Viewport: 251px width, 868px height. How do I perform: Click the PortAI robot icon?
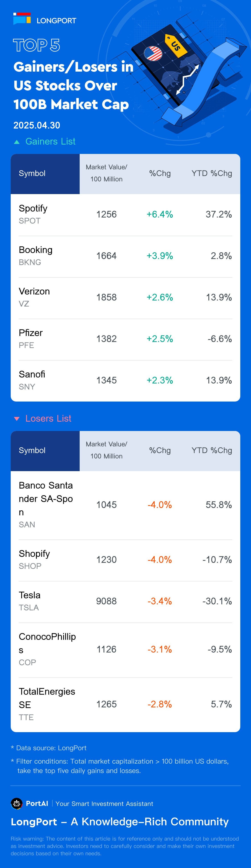[x=17, y=803]
